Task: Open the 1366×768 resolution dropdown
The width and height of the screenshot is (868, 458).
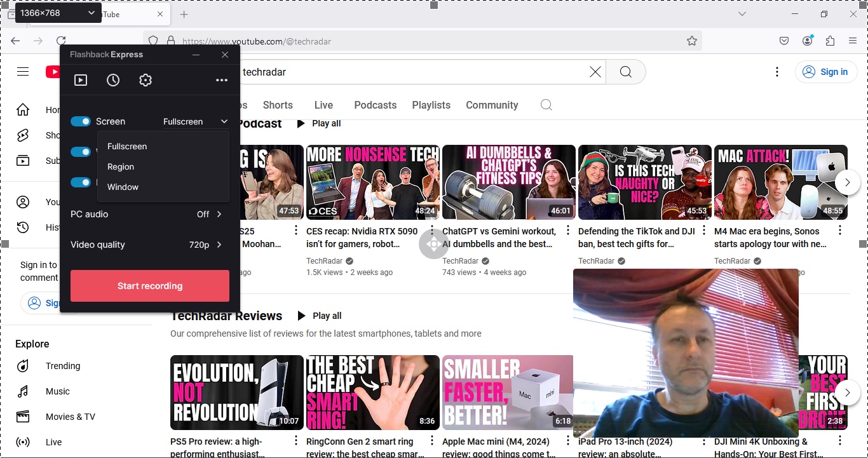Action: [58, 13]
